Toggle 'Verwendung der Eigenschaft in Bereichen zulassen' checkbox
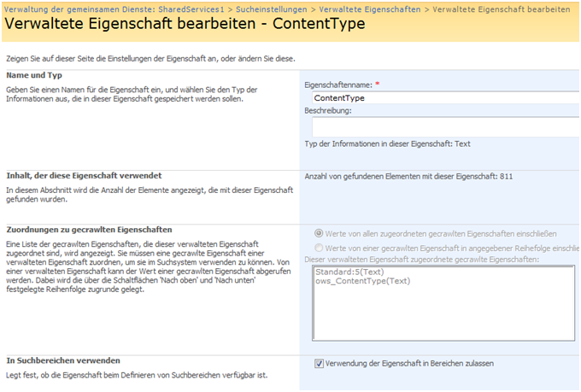 319,364
